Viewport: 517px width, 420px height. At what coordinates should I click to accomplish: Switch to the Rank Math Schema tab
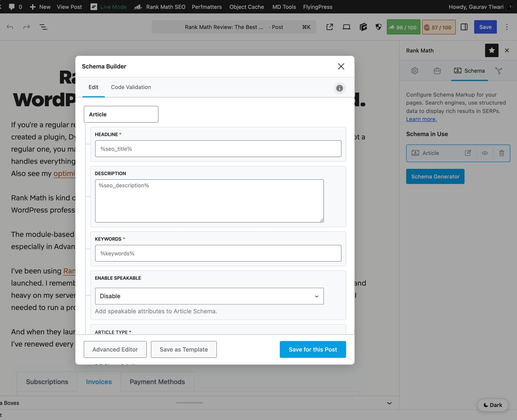pos(469,71)
